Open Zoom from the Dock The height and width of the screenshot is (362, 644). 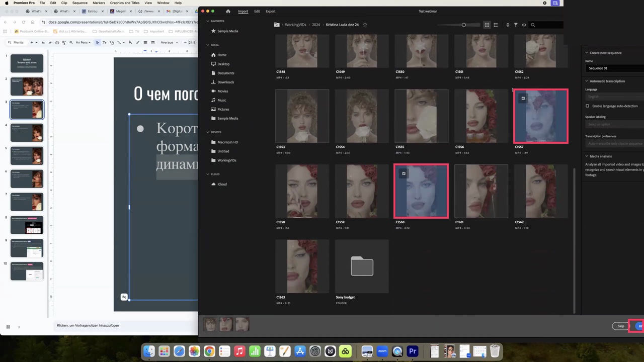tap(382, 351)
